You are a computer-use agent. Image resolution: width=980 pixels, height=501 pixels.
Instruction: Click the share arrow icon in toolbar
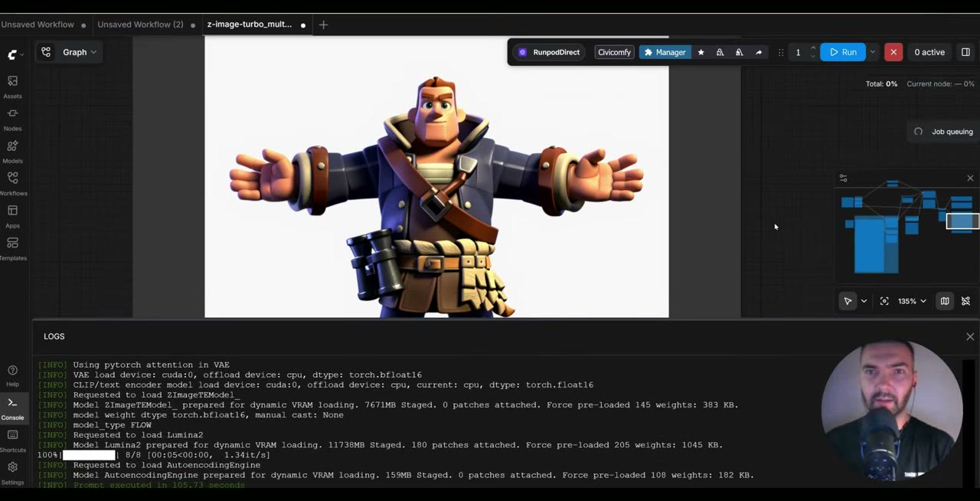click(759, 52)
